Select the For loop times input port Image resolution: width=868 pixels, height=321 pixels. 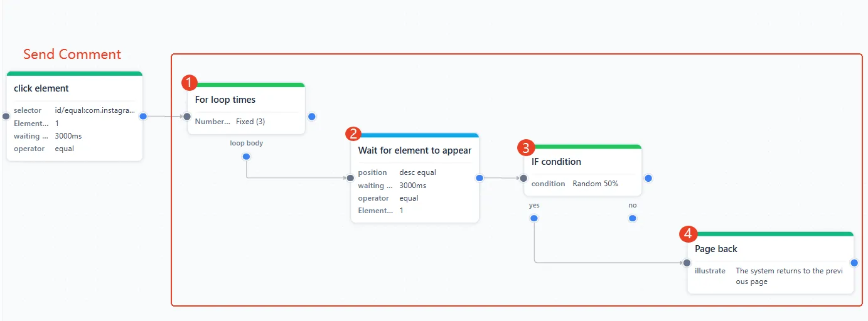(x=186, y=116)
